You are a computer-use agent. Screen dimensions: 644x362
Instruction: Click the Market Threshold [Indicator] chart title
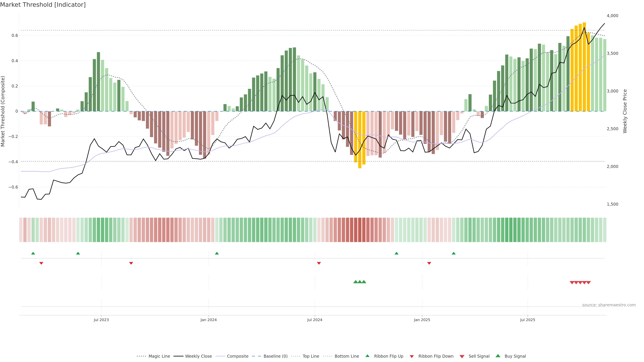click(x=43, y=5)
